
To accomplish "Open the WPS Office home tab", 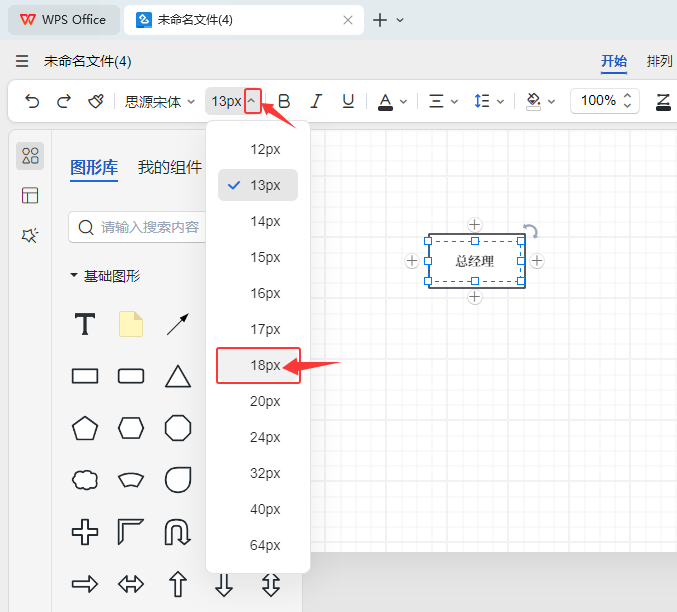I will tap(63, 20).
